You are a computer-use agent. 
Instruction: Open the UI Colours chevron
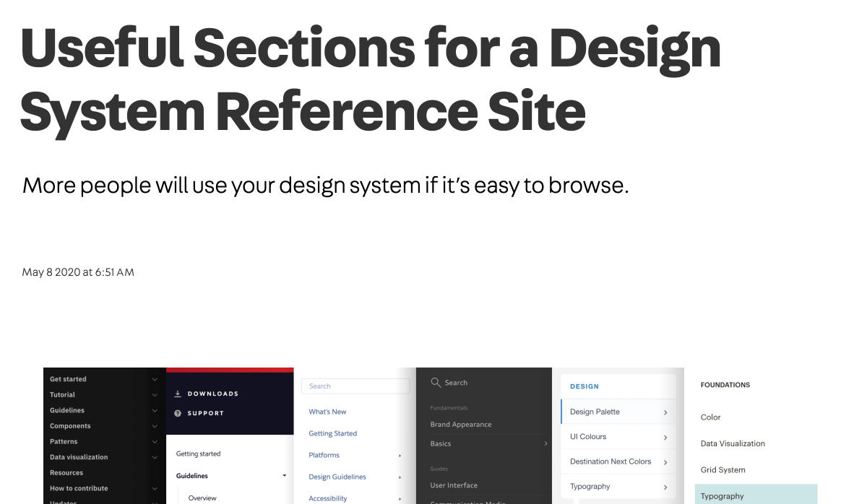click(665, 438)
